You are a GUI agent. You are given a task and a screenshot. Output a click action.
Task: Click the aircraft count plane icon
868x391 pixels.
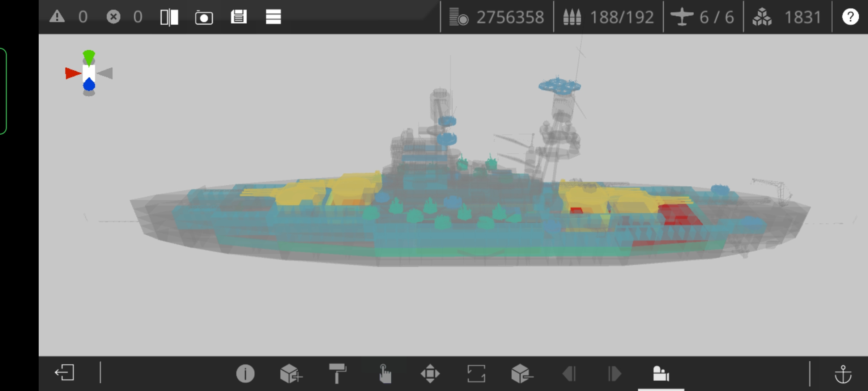coord(682,17)
